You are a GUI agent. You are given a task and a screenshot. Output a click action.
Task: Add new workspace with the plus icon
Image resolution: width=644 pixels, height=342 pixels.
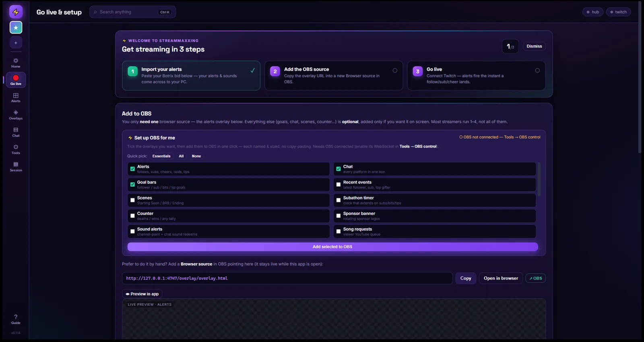coord(16,43)
